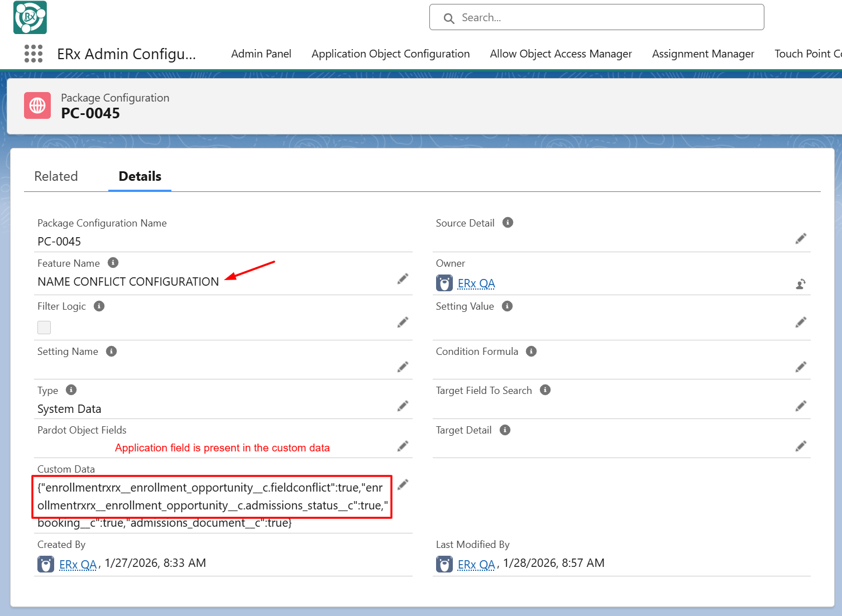The image size is (842, 616).
Task: Click the ERx logo in header
Action: coord(30,17)
